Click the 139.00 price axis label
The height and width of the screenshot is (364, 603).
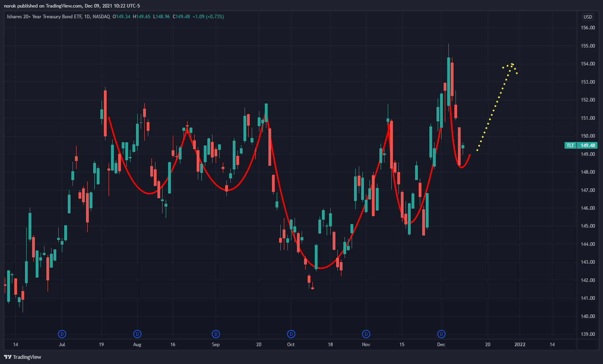point(588,334)
